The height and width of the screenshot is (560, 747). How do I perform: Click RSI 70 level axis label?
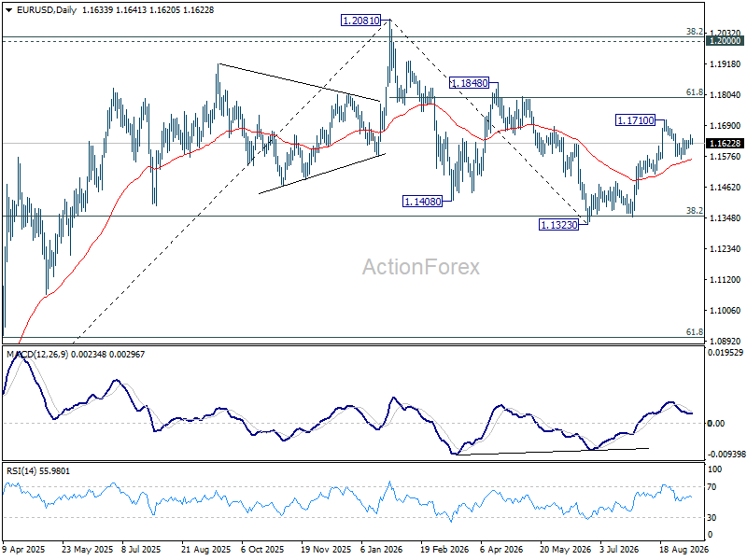pos(712,487)
